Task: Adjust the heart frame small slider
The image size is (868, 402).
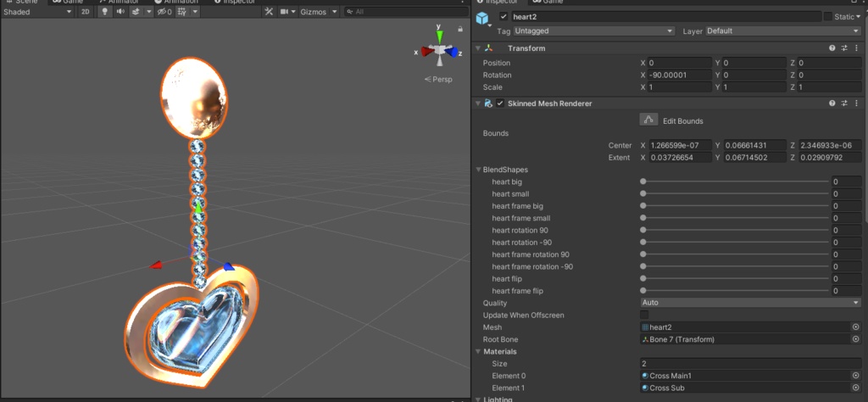Action: click(x=735, y=218)
